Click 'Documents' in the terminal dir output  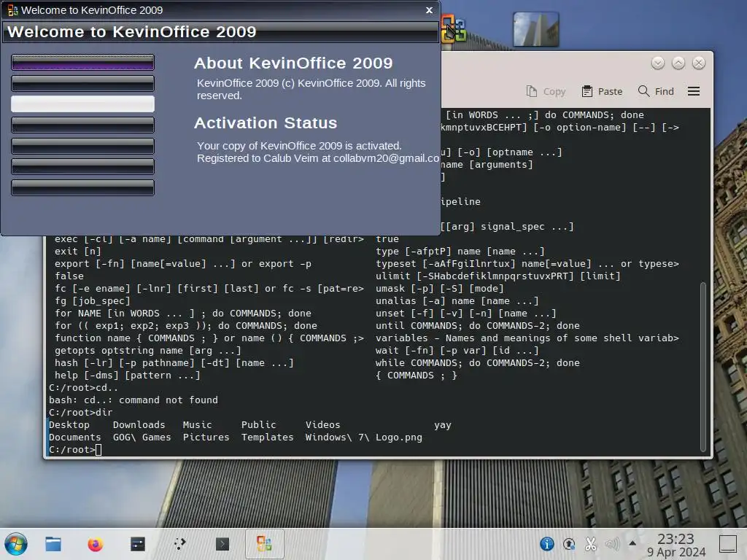point(75,437)
